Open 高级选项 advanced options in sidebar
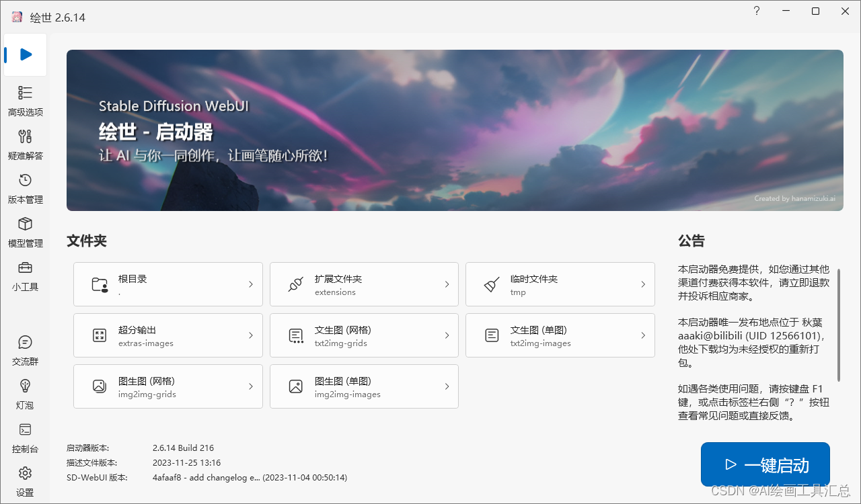The width and height of the screenshot is (861, 504). pyautogui.click(x=25, y=102)
